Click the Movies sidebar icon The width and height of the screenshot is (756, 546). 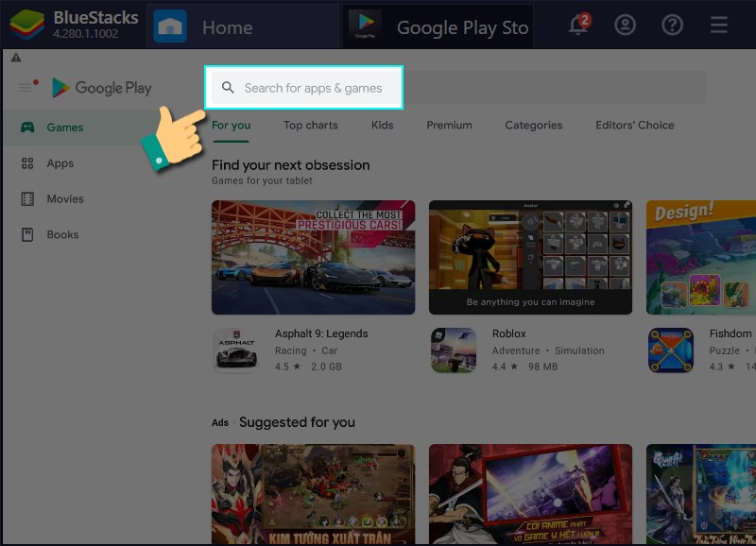(x=27, y=198)
